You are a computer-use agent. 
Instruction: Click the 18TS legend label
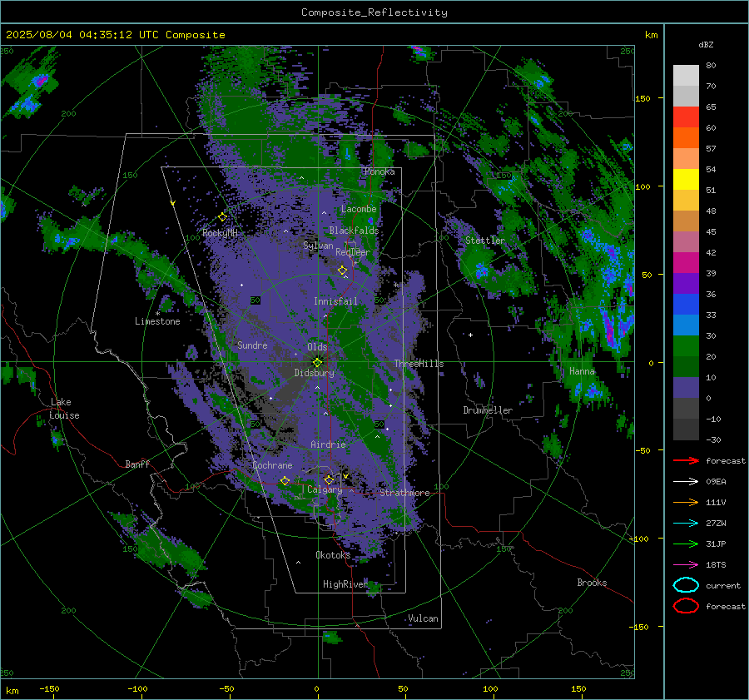point(716,565)
